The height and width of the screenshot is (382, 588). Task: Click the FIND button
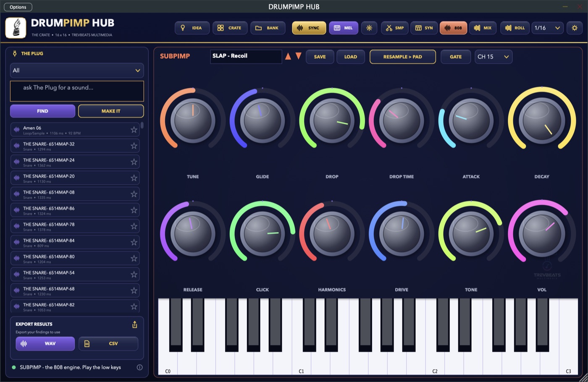[42, 111]
